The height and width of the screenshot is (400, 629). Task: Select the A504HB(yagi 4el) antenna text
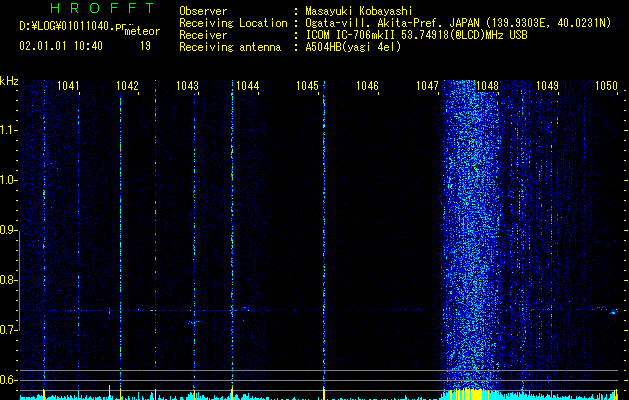353,47
